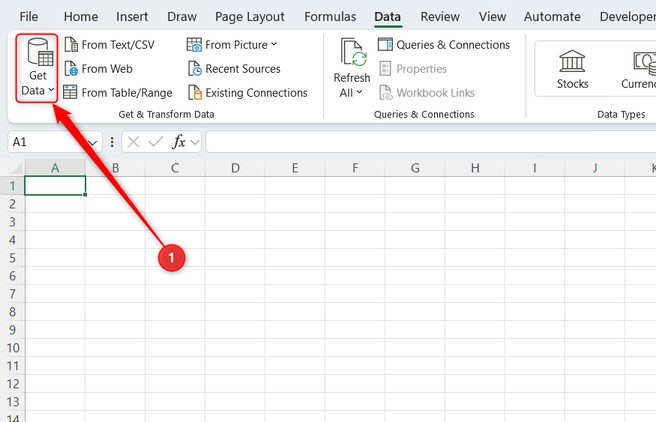Select column A header
Image resolution: width=656 pixels, height=422 pixels.
point(55,168)
